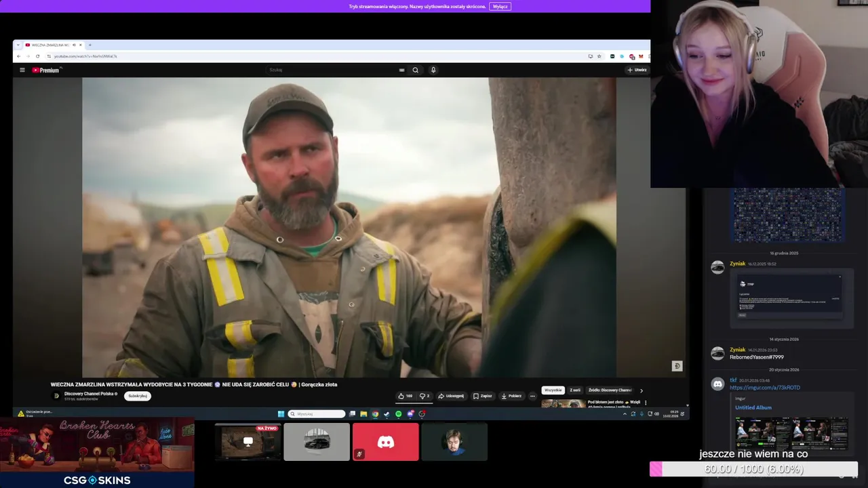This screenshot has height=488, width=868.
Task: Open Zyniak's screenshot image attachment
Action: (791, 299)
